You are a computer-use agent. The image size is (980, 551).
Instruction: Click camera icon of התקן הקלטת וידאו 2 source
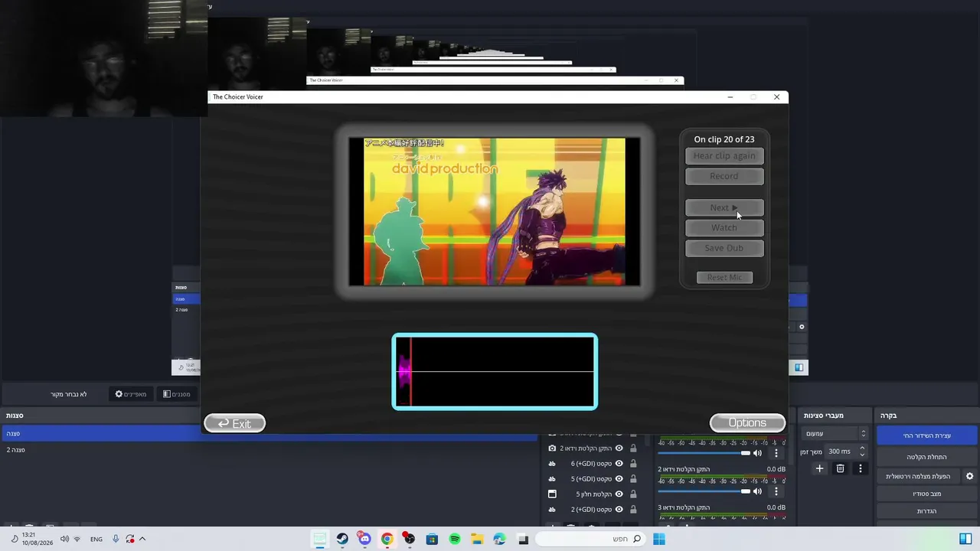click(552, 448)
